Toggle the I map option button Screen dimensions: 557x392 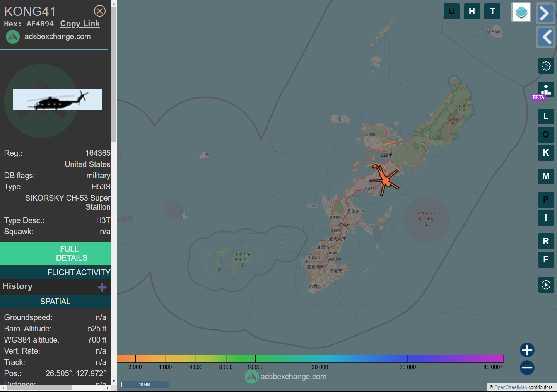pyautogui.click(x=546, y=218)
